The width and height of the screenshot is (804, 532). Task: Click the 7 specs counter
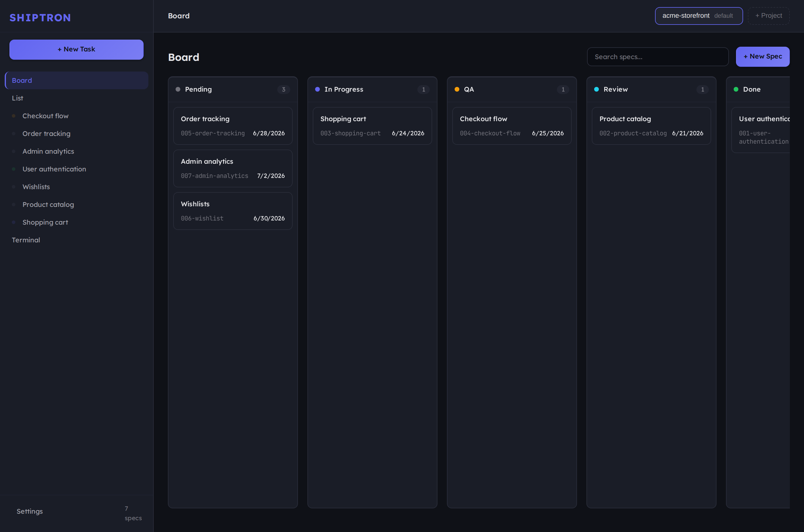(133, 513)
